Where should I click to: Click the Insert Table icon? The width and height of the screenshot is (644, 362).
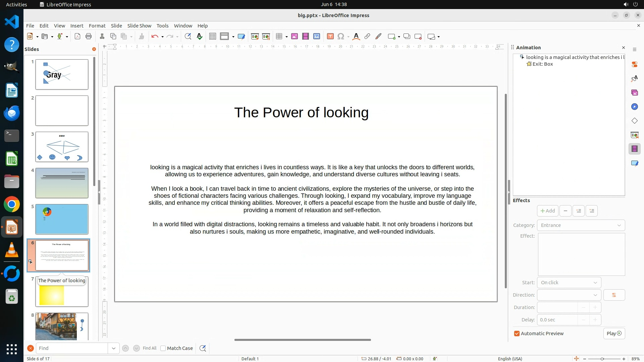click(279, 37)
